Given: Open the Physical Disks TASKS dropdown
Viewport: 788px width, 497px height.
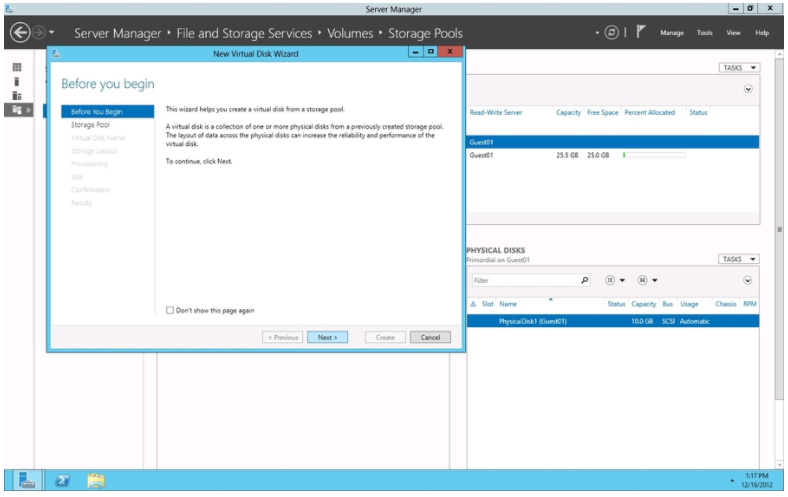Looking at the screenshot, I should pyautogui.click(x=739, y=259).
